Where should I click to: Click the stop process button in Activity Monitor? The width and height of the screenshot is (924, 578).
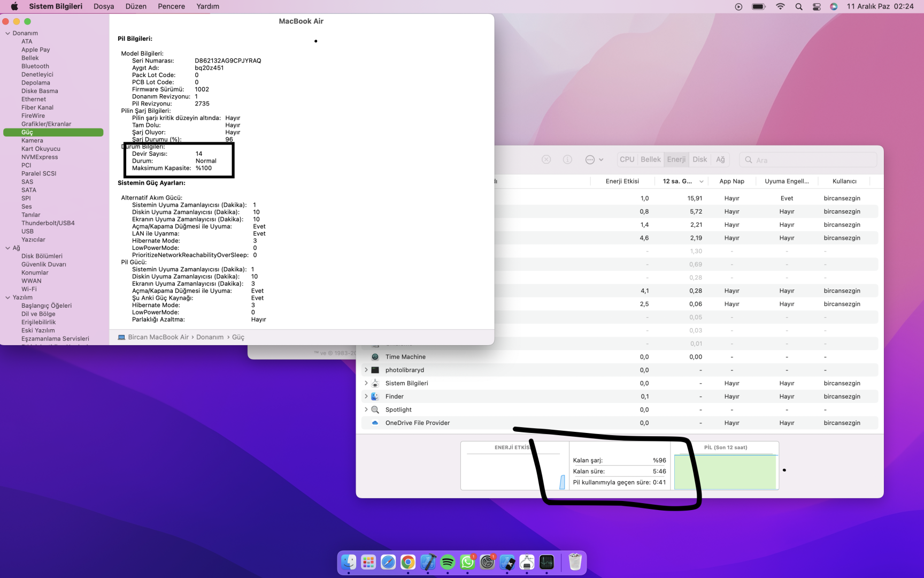point(546,159)
